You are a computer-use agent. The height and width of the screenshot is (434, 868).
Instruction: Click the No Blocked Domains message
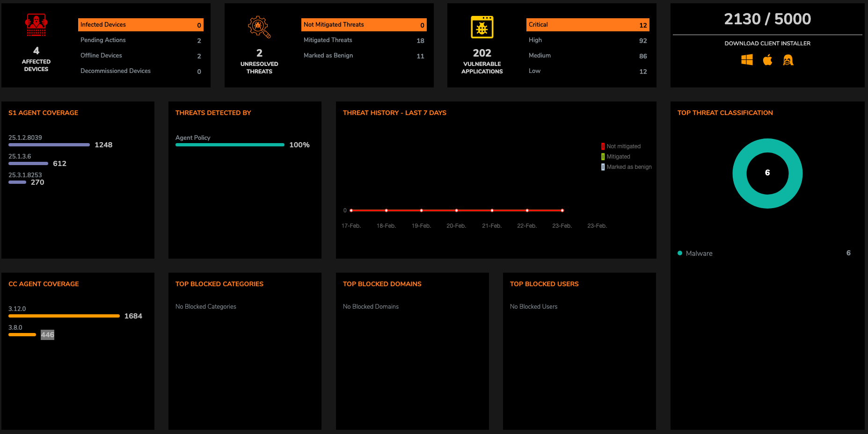tap(371, 307)
